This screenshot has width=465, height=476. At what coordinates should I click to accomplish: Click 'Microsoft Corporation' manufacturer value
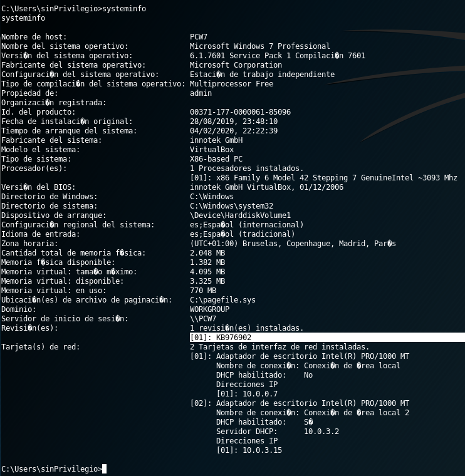coord(236,65)
